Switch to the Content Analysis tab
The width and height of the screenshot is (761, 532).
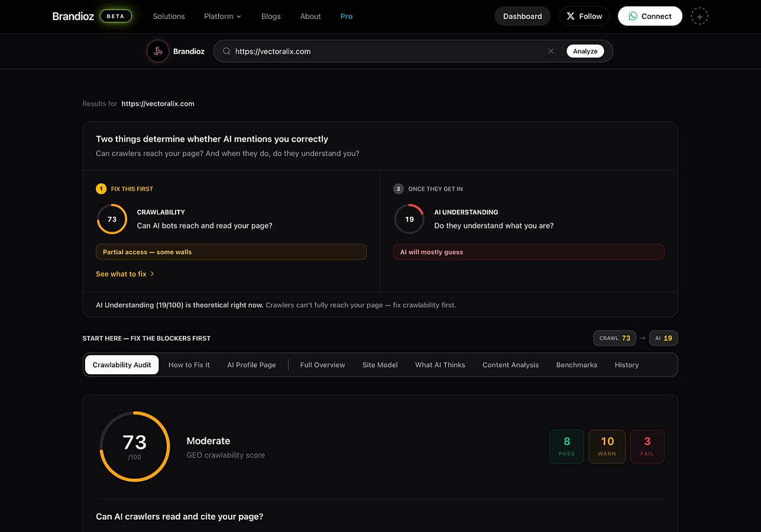pyautogui.click(x=510, y=365)
